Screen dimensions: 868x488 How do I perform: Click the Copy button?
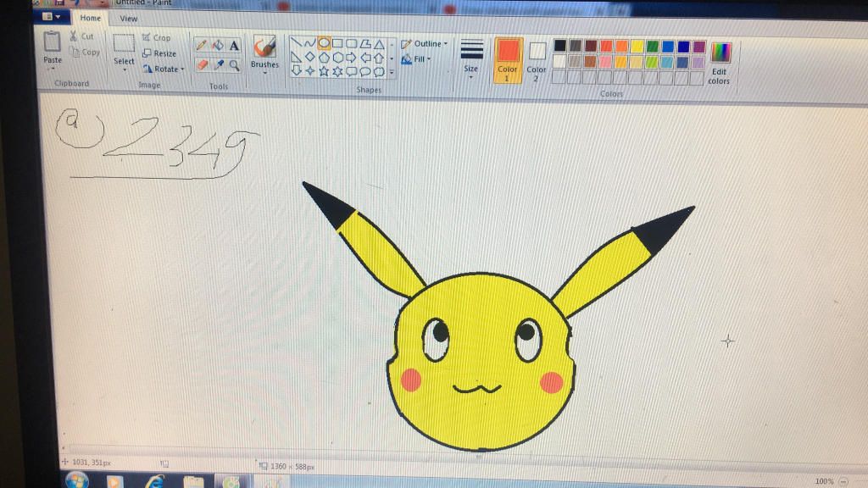pos(85,52)
